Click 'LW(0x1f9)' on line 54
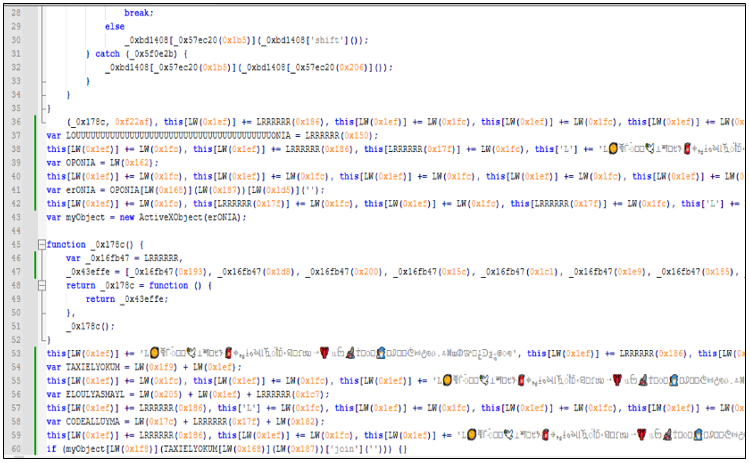Image resolution: width=749 pixels, height=463 pixels. click(156, 367)
